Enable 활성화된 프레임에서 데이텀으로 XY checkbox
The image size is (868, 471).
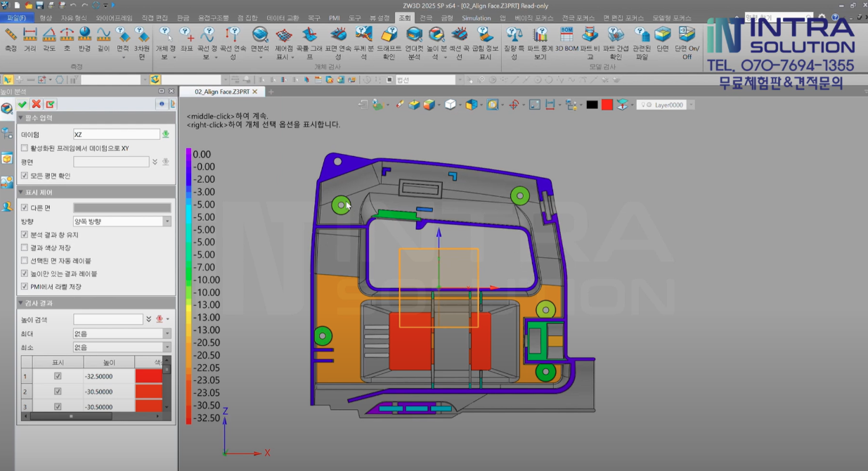(25, 148)
